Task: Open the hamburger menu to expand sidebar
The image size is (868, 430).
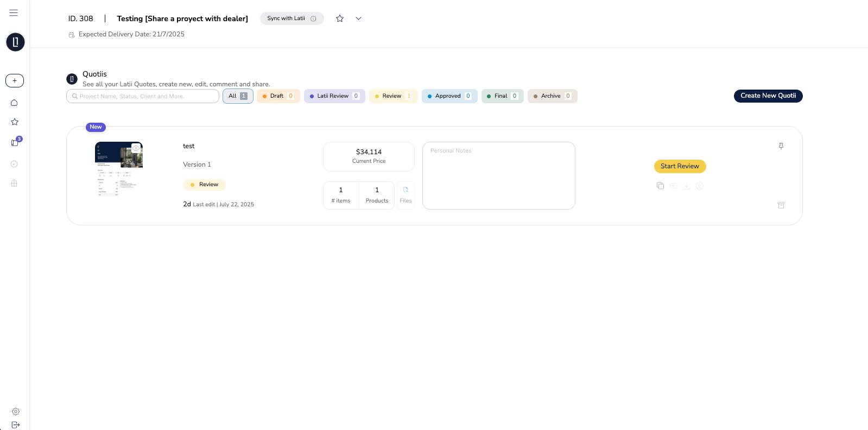Action: [14, 12]
